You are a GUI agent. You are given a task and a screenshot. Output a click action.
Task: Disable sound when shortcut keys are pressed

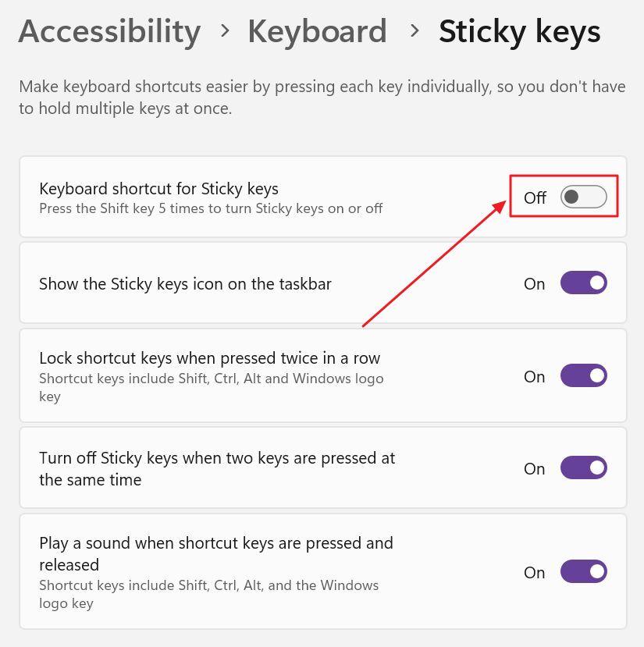[x=582, y=571]
